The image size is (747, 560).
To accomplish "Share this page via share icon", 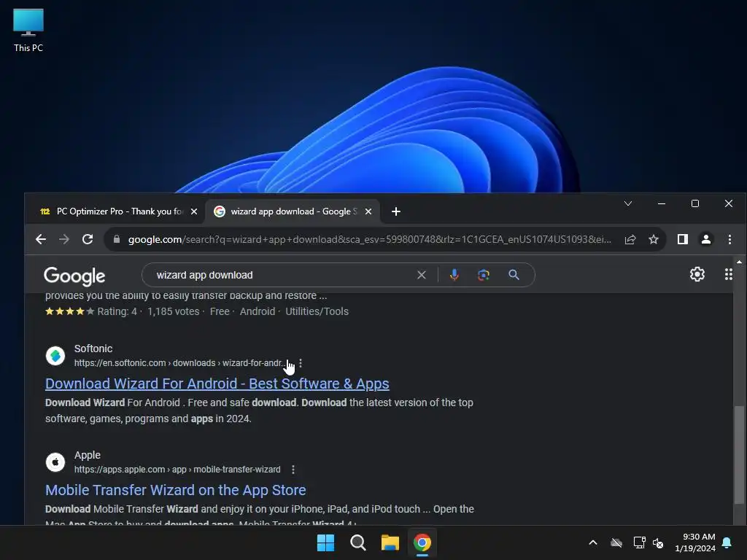I will pyautogui.click(x=630, y=239).
